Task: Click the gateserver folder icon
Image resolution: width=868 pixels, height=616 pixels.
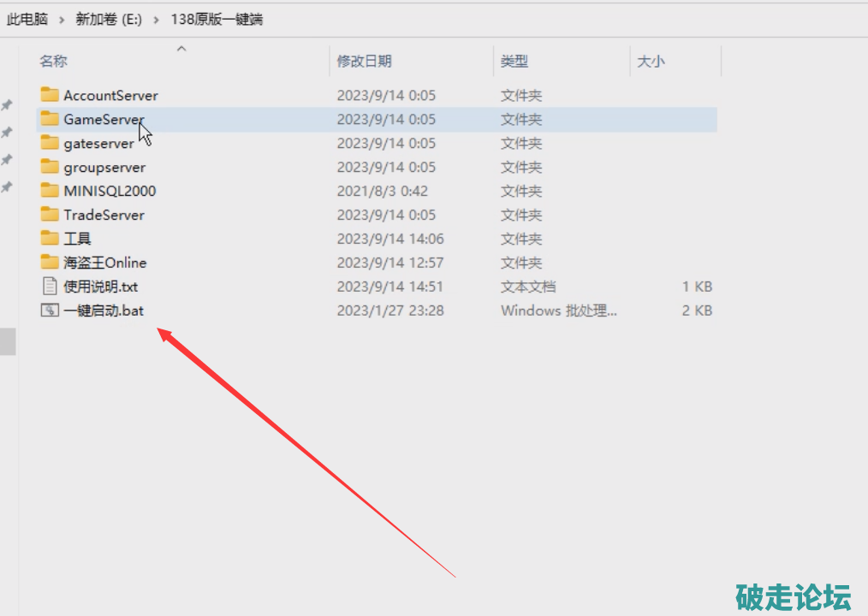Action: tap(50, 143)
